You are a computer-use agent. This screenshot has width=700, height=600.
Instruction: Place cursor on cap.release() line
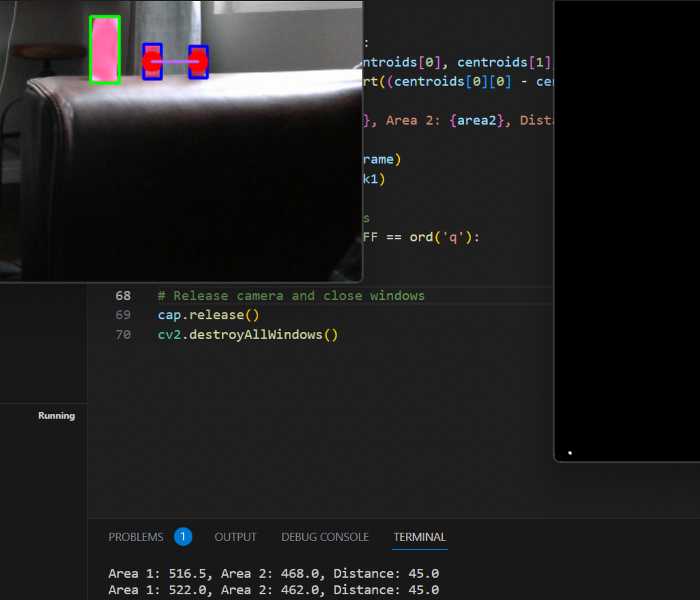pos(208,315)
